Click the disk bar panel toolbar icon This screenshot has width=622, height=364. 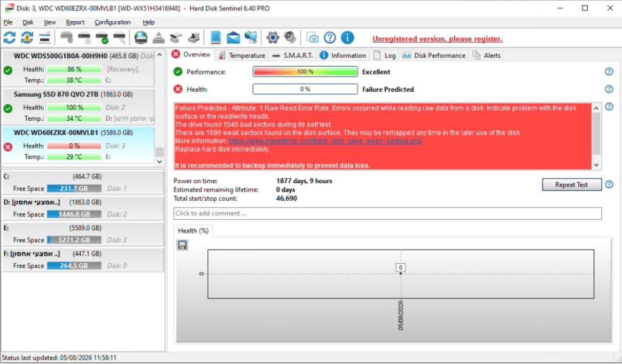(44, 38)
